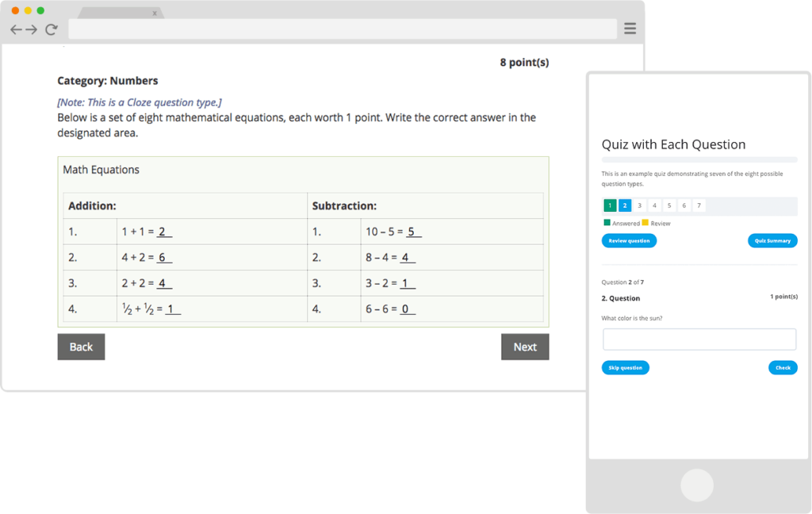
Task: Open question 7 in the navigator
Action: point(699,205)
